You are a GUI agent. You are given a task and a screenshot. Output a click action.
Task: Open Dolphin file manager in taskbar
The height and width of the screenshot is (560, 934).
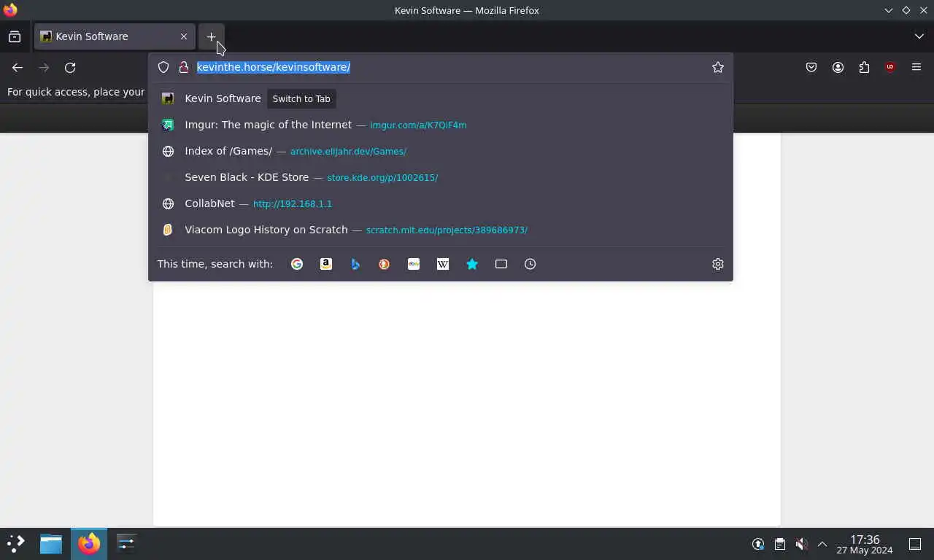coord(51,543)
